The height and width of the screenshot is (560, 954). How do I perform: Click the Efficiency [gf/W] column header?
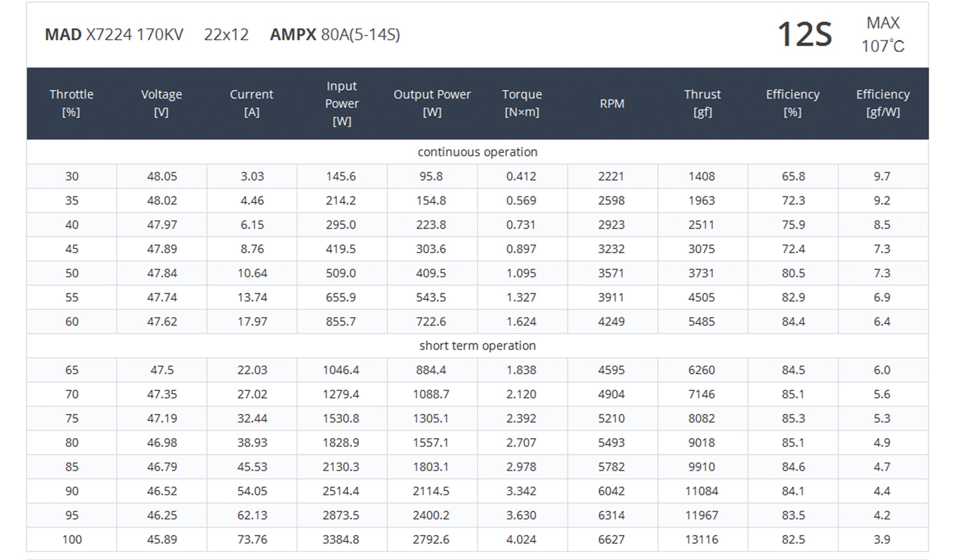(x=883, y=103)
